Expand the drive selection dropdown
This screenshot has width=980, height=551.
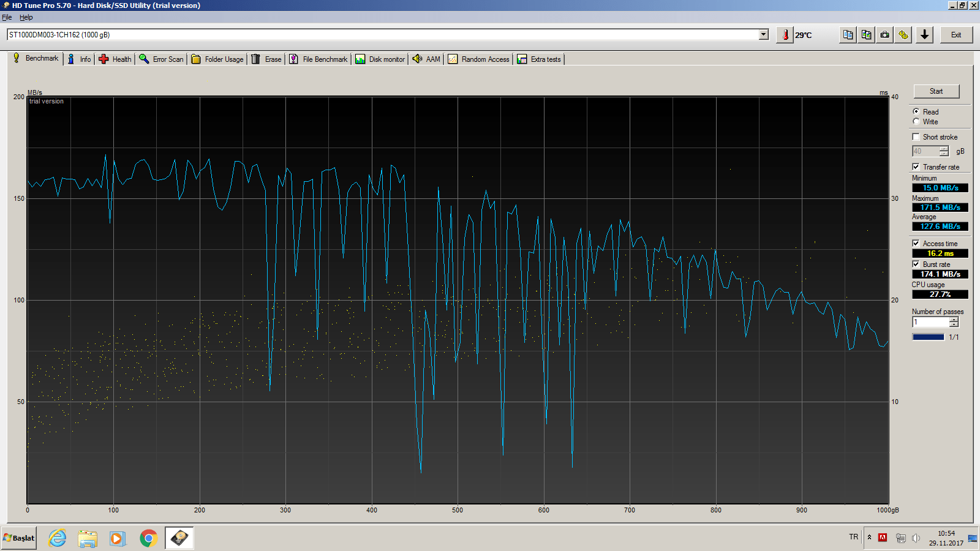[x=763, y=35]
